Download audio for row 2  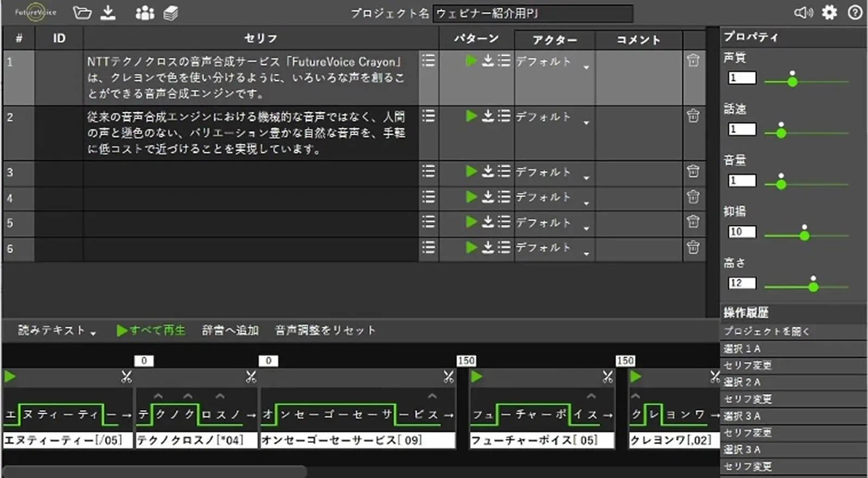488,115
